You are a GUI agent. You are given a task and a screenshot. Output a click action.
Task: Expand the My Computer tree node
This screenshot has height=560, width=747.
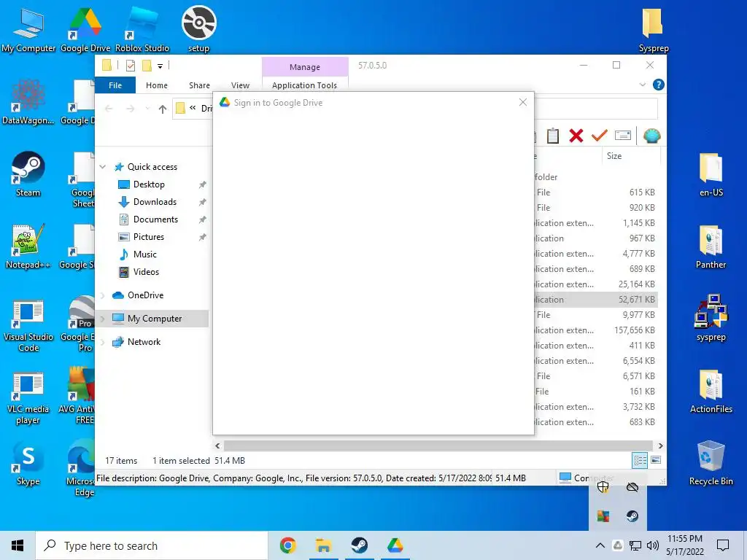point(102,319)
